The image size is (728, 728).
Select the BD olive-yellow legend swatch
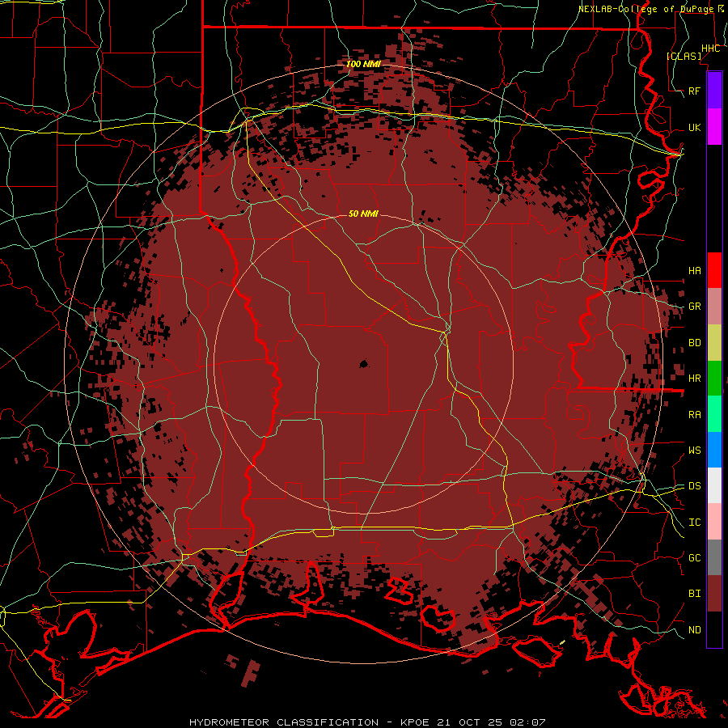(714, 343)
